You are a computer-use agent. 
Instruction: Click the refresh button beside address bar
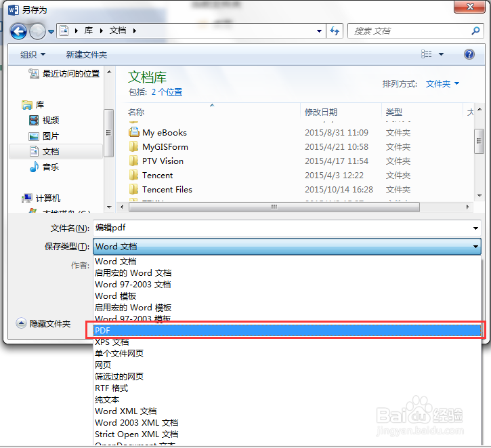335,31
